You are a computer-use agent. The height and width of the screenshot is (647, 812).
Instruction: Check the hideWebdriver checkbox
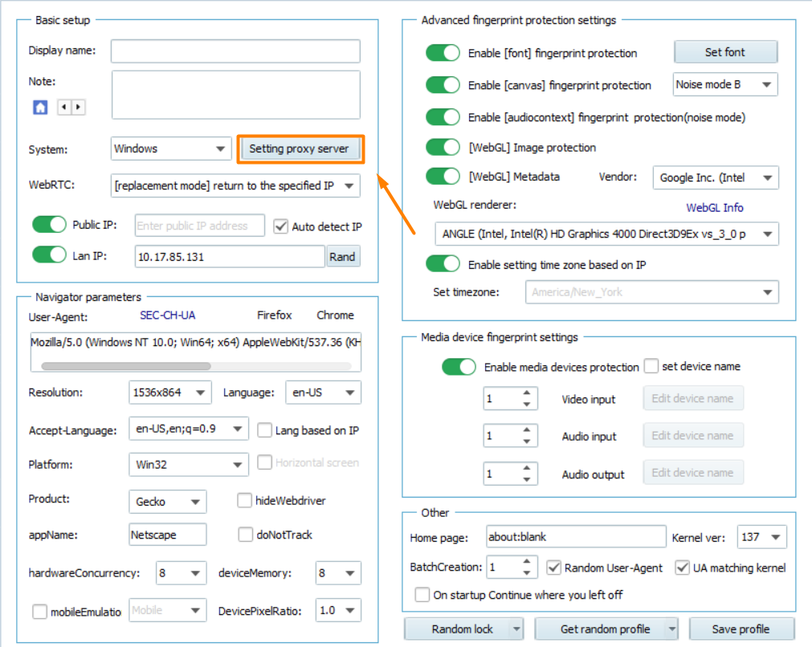tap(245, 501)
